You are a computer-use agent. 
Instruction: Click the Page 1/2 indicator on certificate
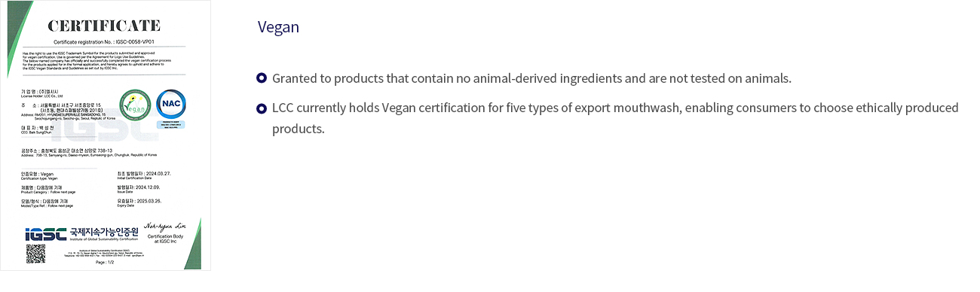106,261
